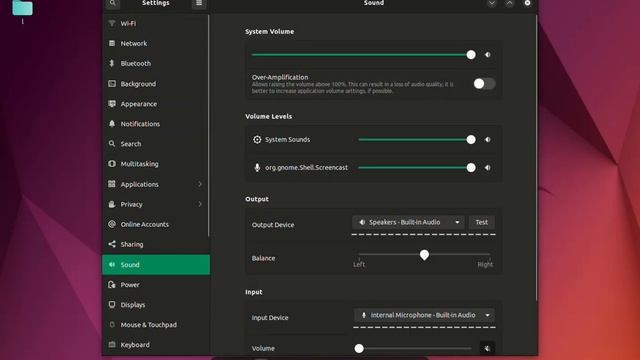Click the System Volume slider

coord(363,55)
